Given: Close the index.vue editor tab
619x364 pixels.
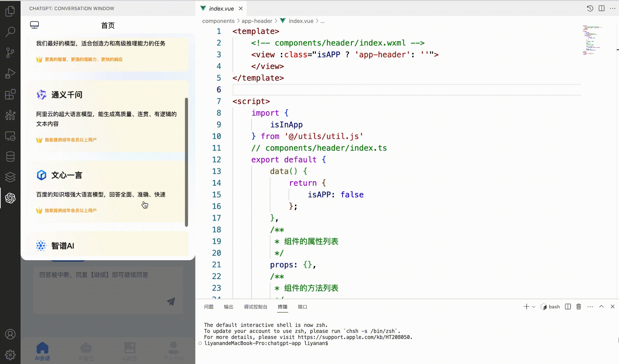Looking at the screenshot, I should coord(241,8).
